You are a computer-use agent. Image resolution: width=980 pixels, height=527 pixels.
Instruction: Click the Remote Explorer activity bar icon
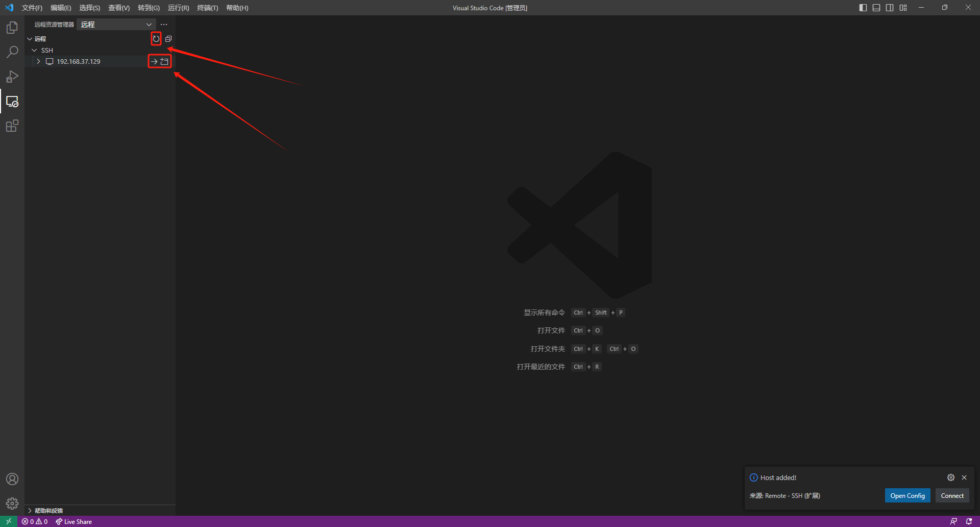click(12, 102)
